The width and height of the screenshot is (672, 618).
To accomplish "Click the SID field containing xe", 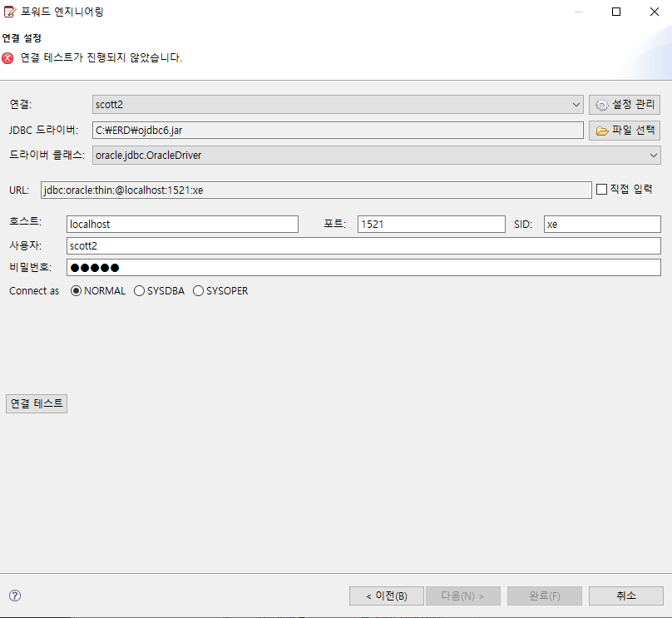I will click(x=602, y=224).
